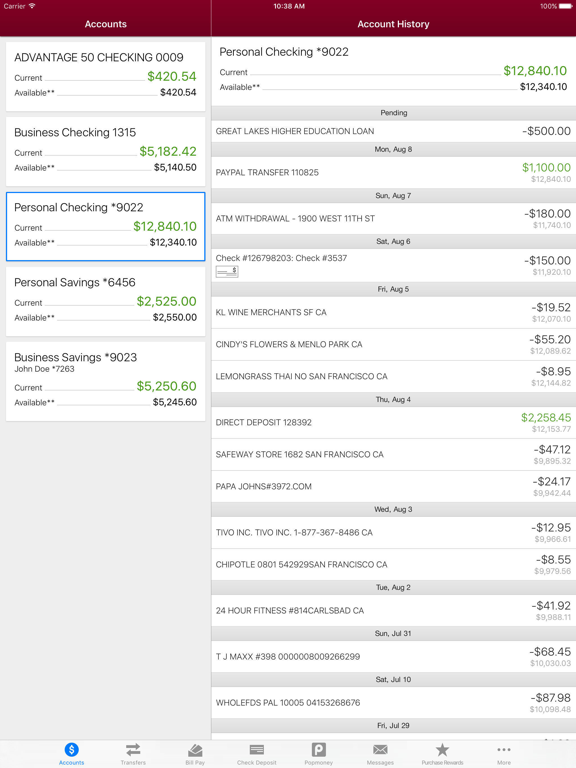The width and height of the screenshot is (576, 768).
Task: Open the PAPA JOHNS#3972.COM transaction
Action: 393,486
